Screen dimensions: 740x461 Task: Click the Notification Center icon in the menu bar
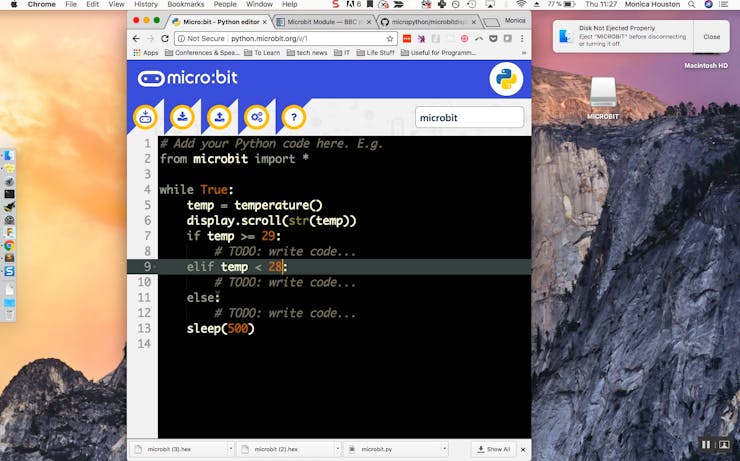click(x=723, y=4)
